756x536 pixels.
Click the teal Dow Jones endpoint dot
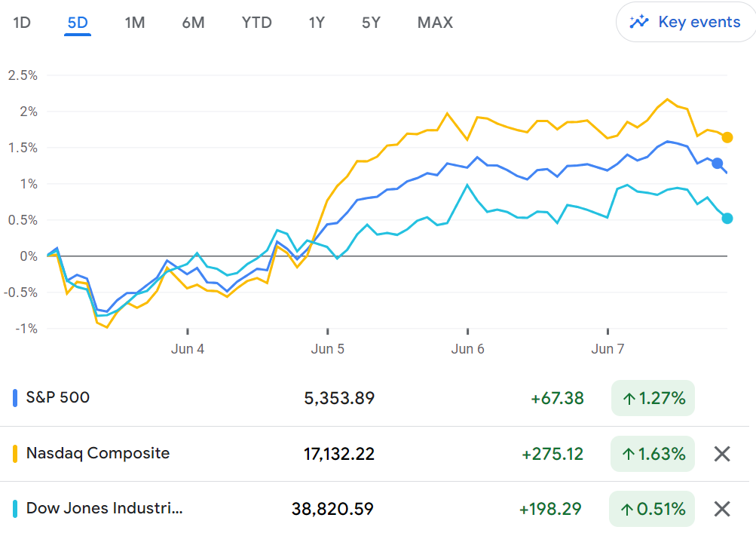(x=727, y=219)
